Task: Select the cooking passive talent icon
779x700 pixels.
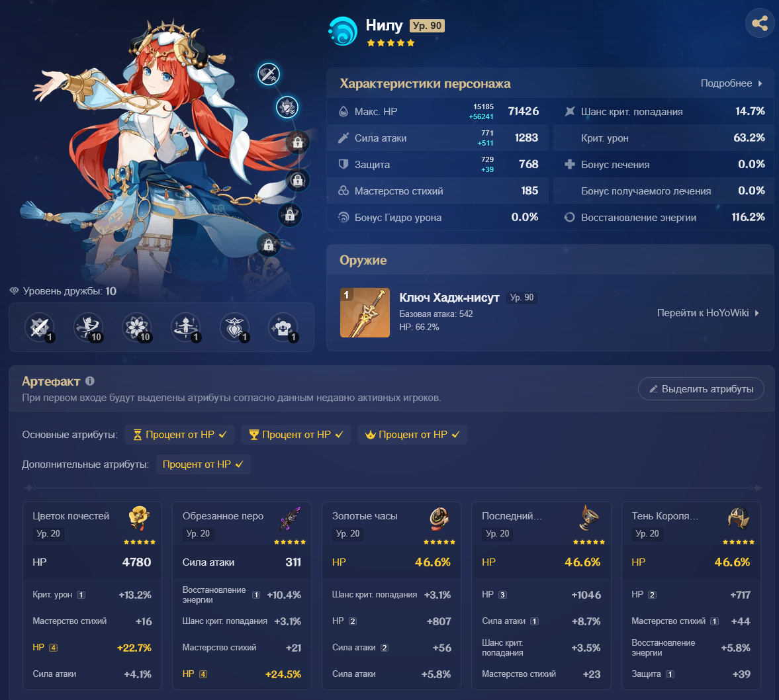Action: 283,328
